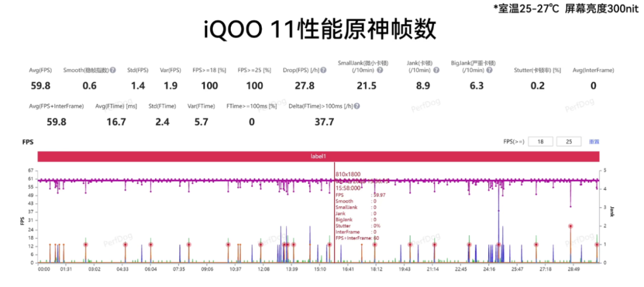Screen dimensions: 644x287
Task: Click the Smooth value 0.6
Action: [89, 86]
